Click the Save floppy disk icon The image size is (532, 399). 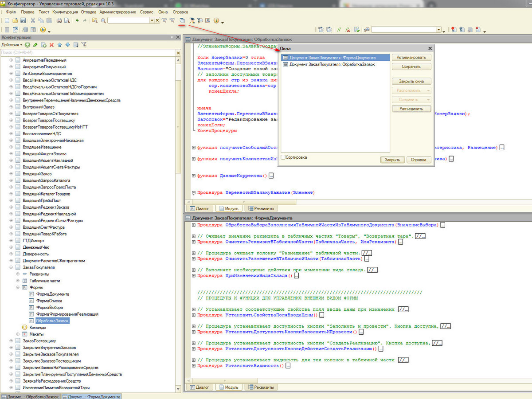point(23,20)
